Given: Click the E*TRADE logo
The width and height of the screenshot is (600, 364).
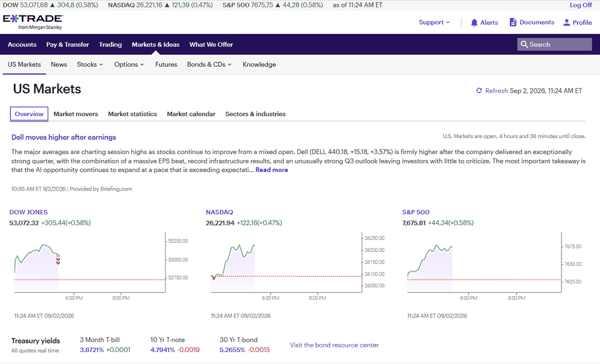Looking at the screenshot, I should point(33,22).
